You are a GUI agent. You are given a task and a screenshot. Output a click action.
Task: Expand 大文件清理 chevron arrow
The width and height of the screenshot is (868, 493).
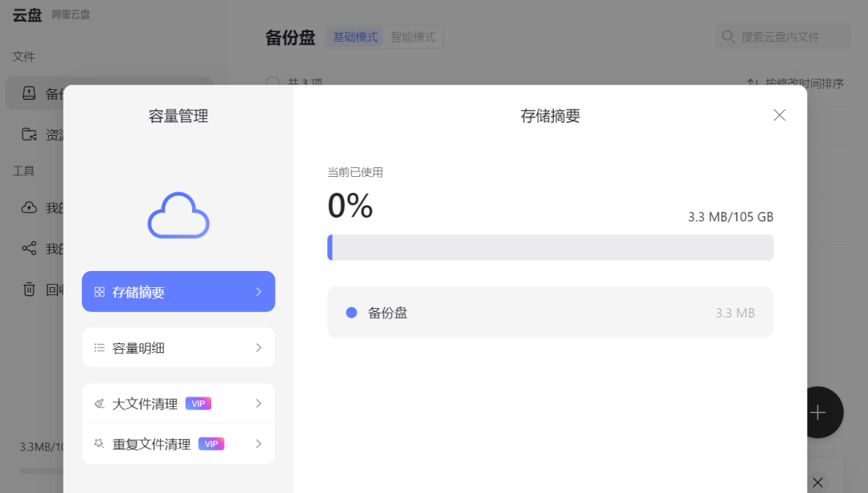259,403
